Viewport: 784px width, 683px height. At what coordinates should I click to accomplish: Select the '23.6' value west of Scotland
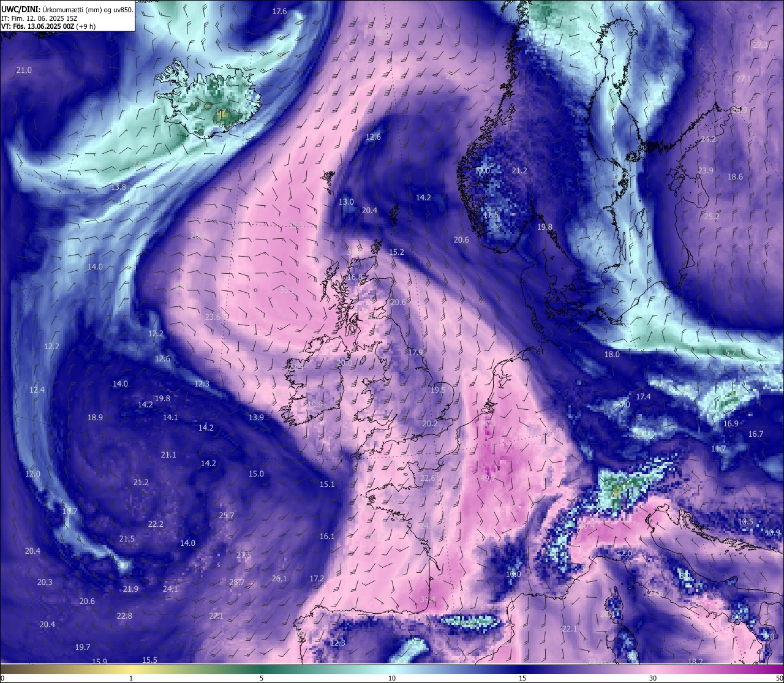(213, 317)
